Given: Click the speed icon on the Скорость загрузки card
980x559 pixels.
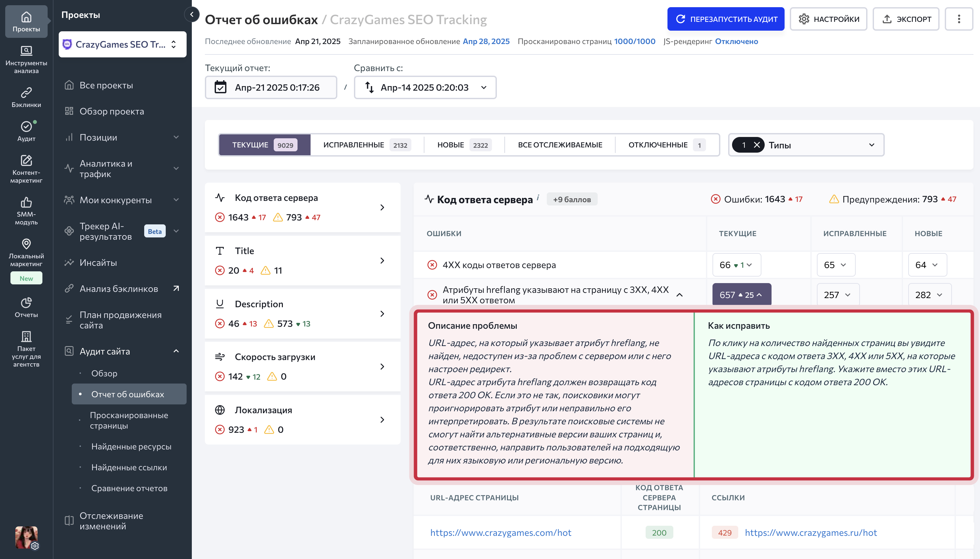Looking at the screenshot, I should (x=220, y=357).
